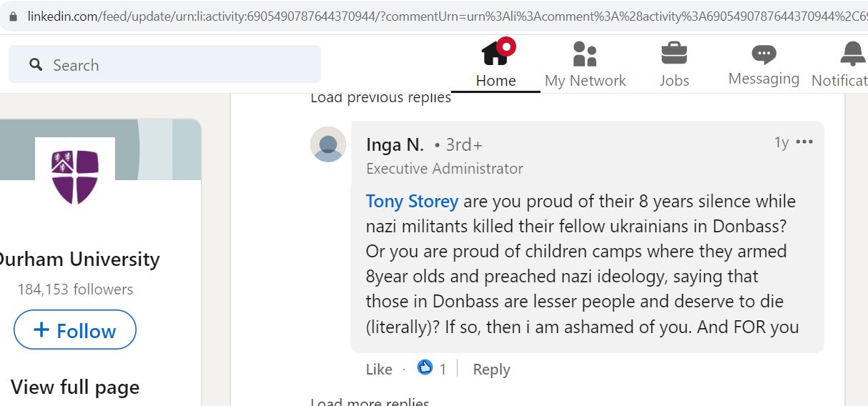
Task: Open the Jobs briefcase icon
Action: click(674, 53)
